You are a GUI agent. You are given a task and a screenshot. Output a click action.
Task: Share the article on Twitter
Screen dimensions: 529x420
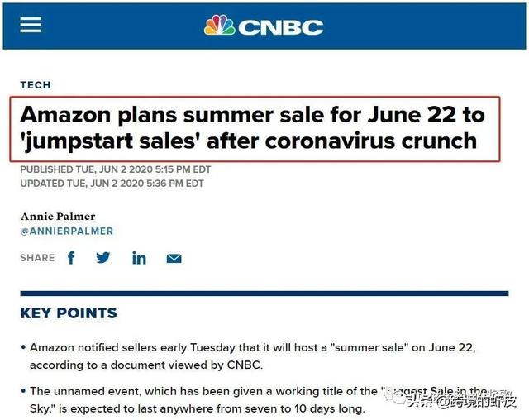click(103, 258)
